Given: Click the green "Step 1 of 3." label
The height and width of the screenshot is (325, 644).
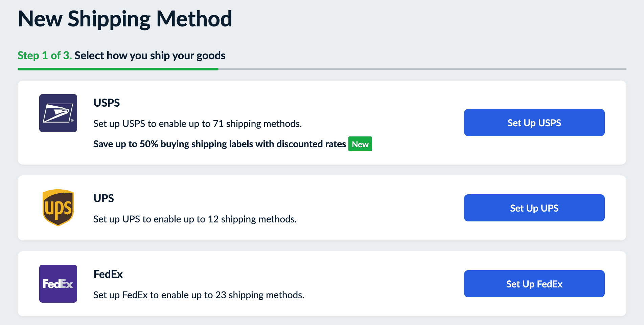Looking at the screenshot, I should click(x=45, y=56).
